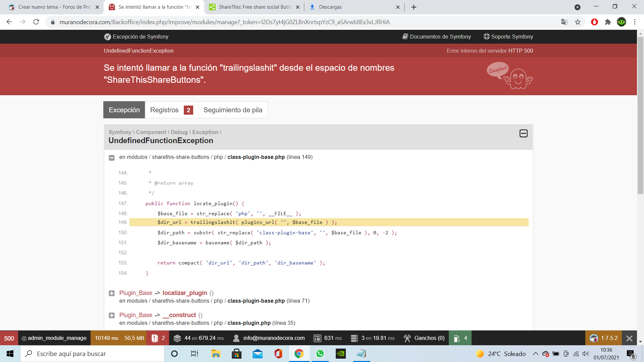Click the Google Translate icon in address bar
The height and width of the screenshot is (362, 644).
pos(564,22)
